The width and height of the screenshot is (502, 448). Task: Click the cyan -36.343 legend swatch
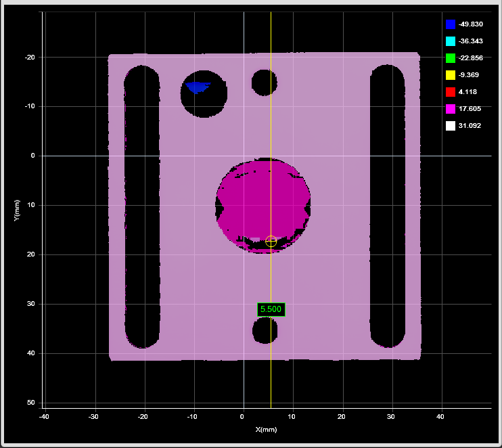point(450,41)
